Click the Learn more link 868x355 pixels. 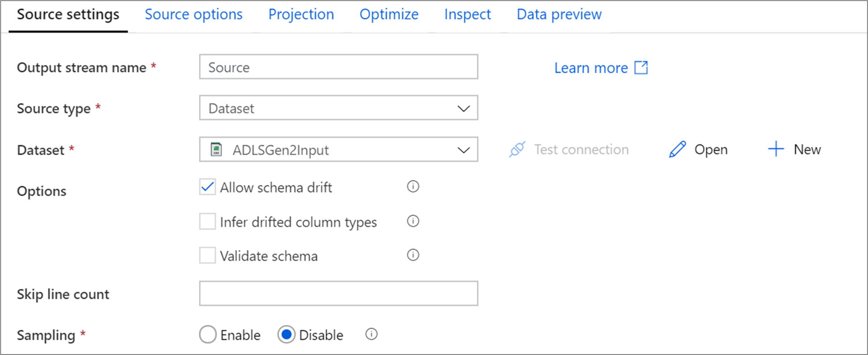click(591, 67)
